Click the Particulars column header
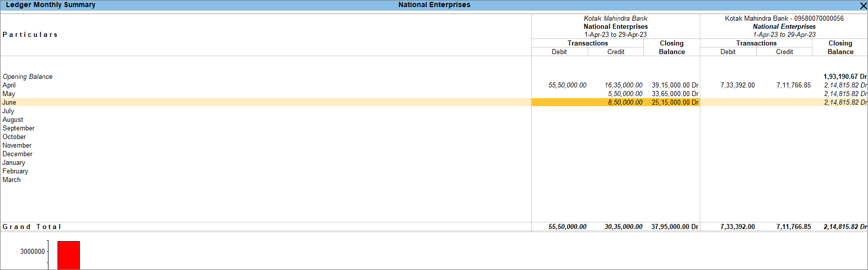The image size is (868, 270). point(30,35)
